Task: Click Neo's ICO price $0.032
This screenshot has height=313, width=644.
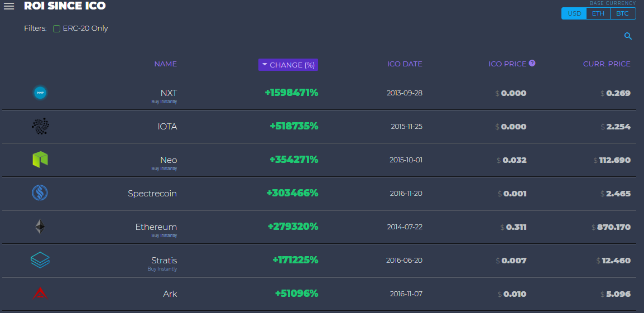Action: pyautogui.click(x=512, y=160)
